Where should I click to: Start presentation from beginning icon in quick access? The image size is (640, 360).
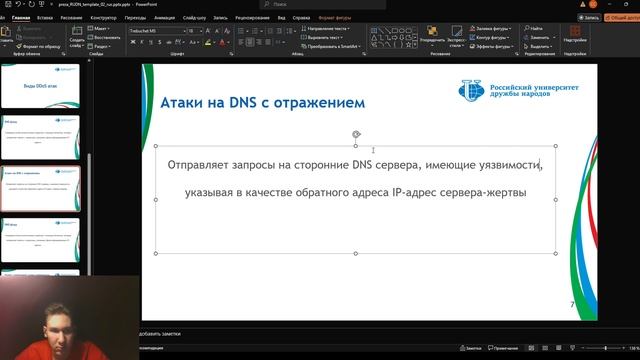pos(42,4)
